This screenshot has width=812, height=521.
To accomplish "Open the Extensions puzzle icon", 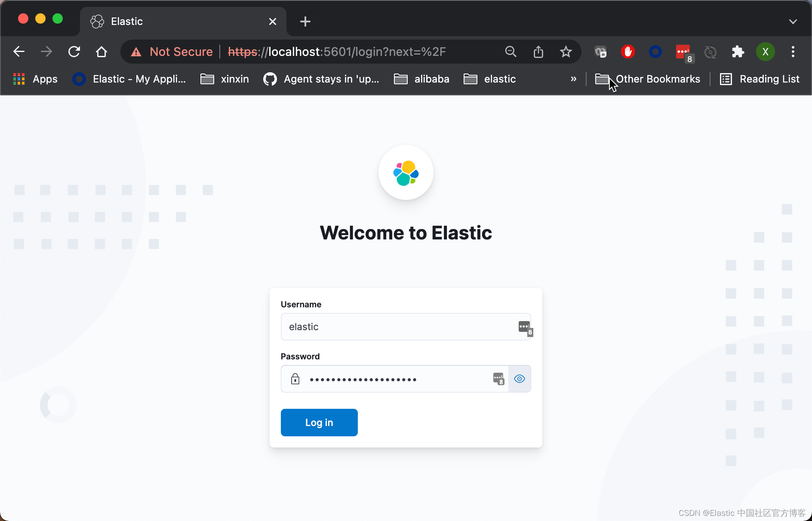I will pos(738,52).
